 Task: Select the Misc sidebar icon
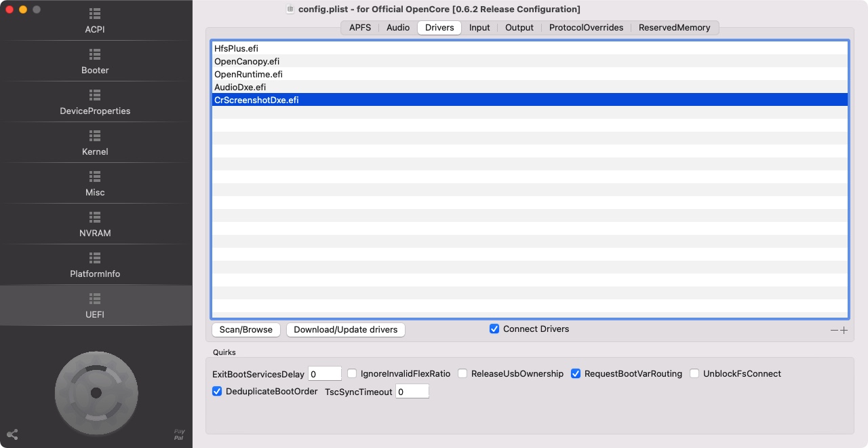point(95,176)
